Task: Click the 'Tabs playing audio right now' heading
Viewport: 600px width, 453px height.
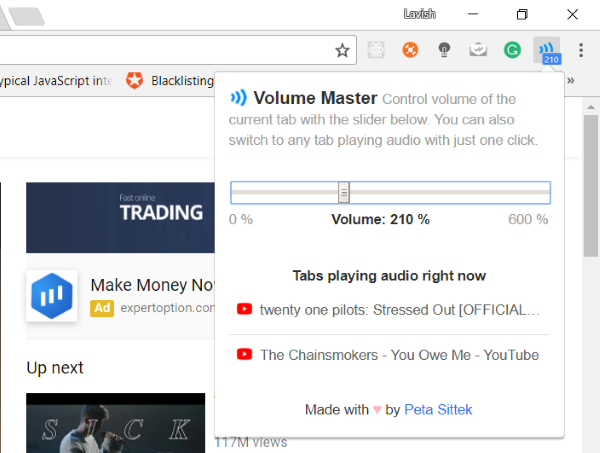Action: (389, 275)
